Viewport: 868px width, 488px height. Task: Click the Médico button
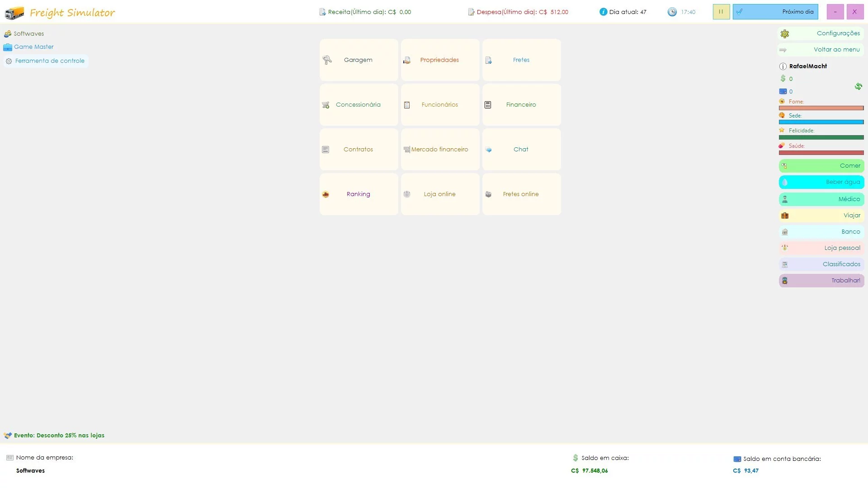point(821,199)
